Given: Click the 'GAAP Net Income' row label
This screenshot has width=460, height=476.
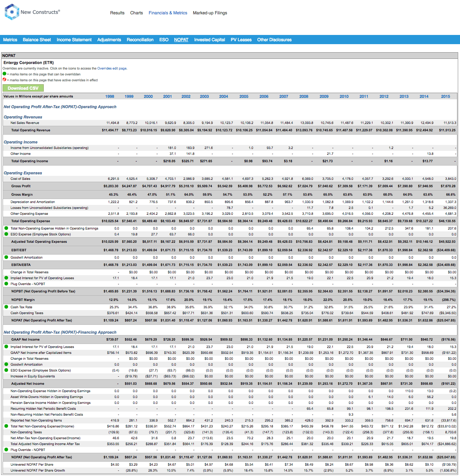Looking at the screenshot, I should tap(25, 340).
